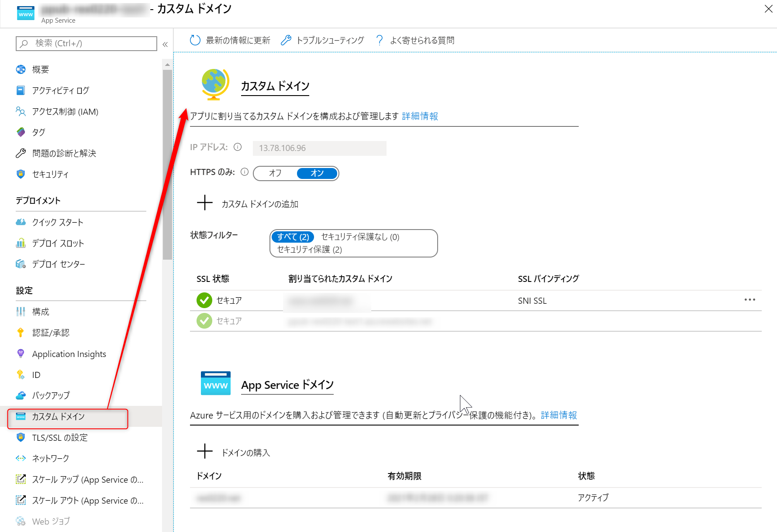Click the wrench icon for トラブルシューティング
The width and height of the screenshot is (777, 532).
coord(286,40)
